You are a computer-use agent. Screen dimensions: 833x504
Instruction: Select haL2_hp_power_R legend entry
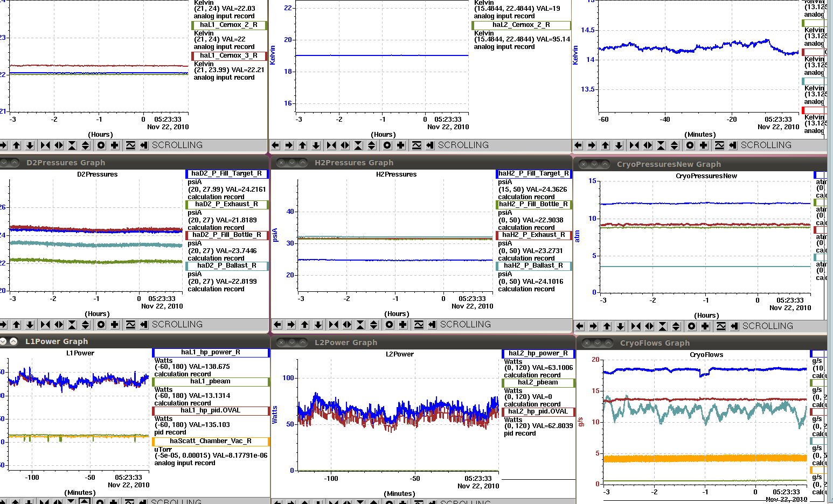(x=538, y=353)
